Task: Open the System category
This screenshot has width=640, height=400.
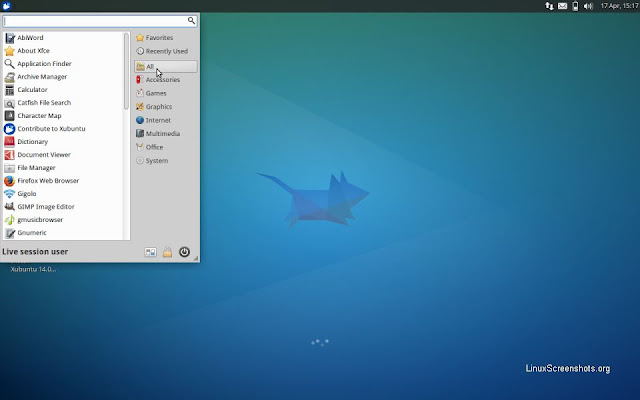Action: pos(166,160)
